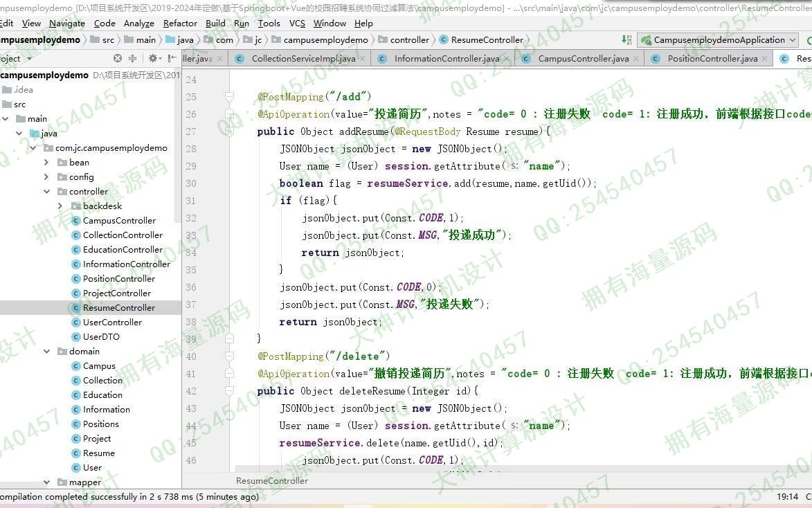This screenshot has height=508, width=812.
Task: Open the VCS menu
Action: [x=297, y=24]
